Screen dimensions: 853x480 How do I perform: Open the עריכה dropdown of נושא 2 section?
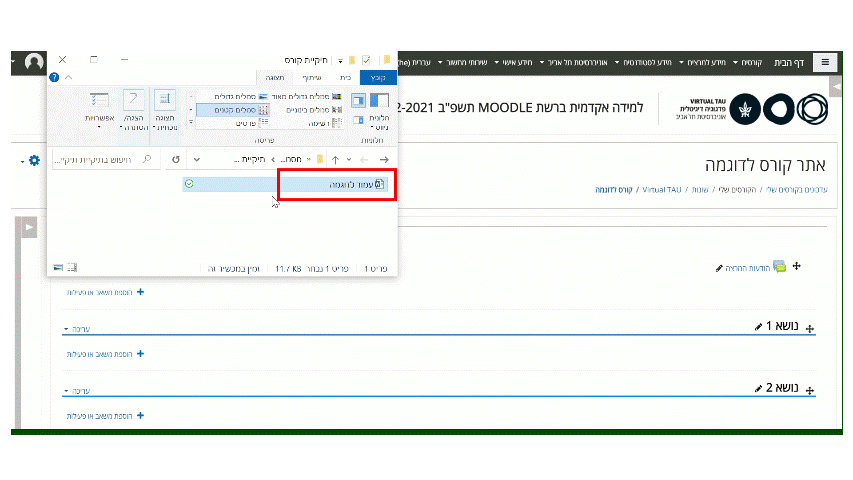[x=77, y=391]
